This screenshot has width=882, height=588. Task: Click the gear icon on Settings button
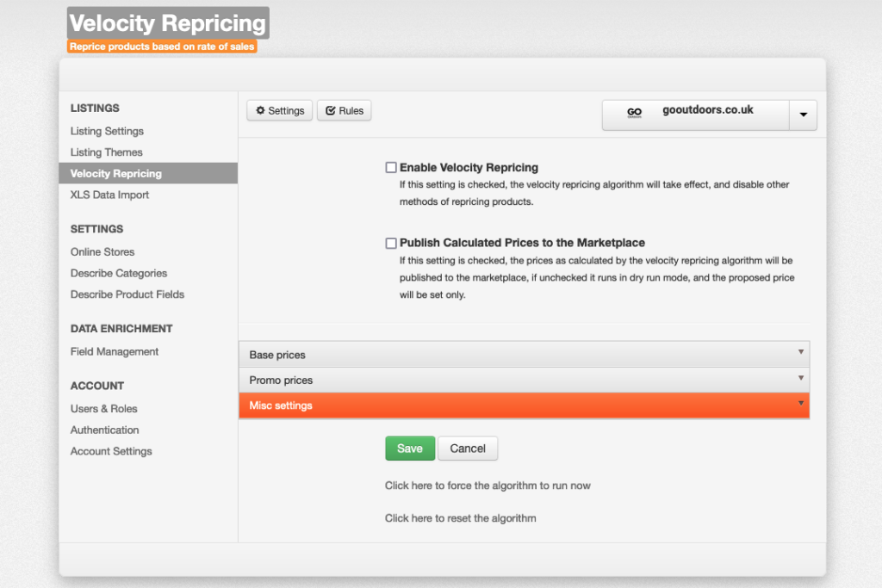coord(260,111)
